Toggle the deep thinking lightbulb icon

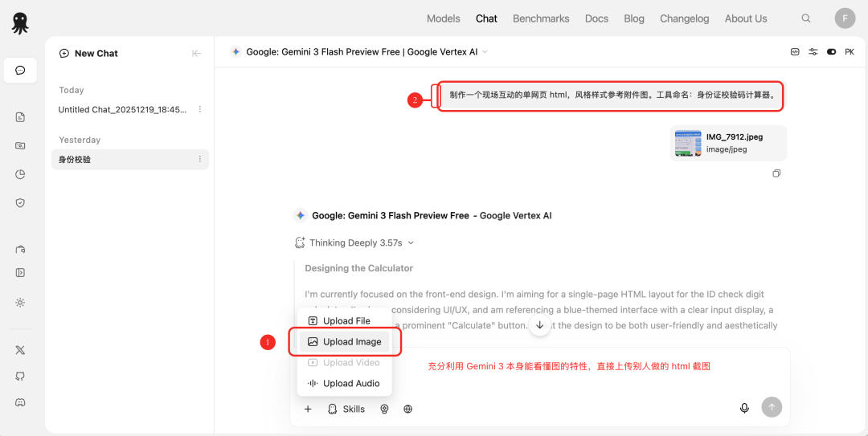pyautogui.click(x=384, y=409)
